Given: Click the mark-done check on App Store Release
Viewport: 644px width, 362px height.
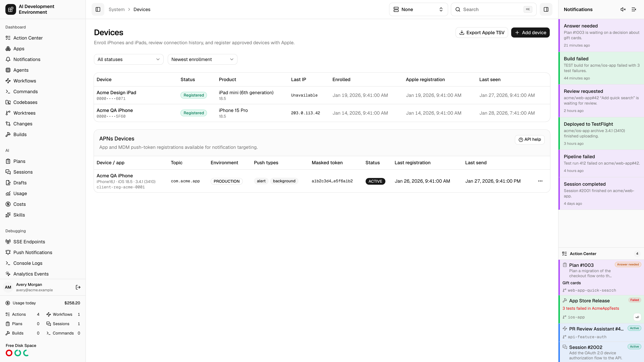Looking at the screenshot, I should 637,317.
